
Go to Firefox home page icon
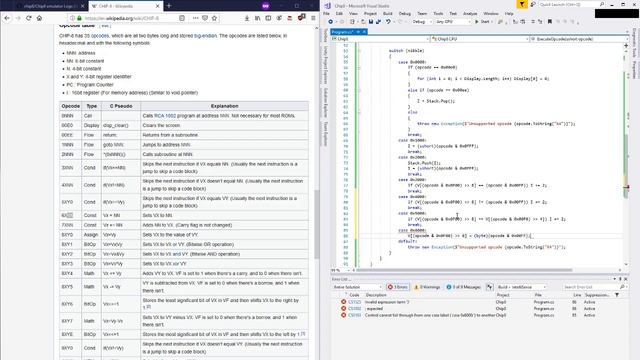[39, 18]
